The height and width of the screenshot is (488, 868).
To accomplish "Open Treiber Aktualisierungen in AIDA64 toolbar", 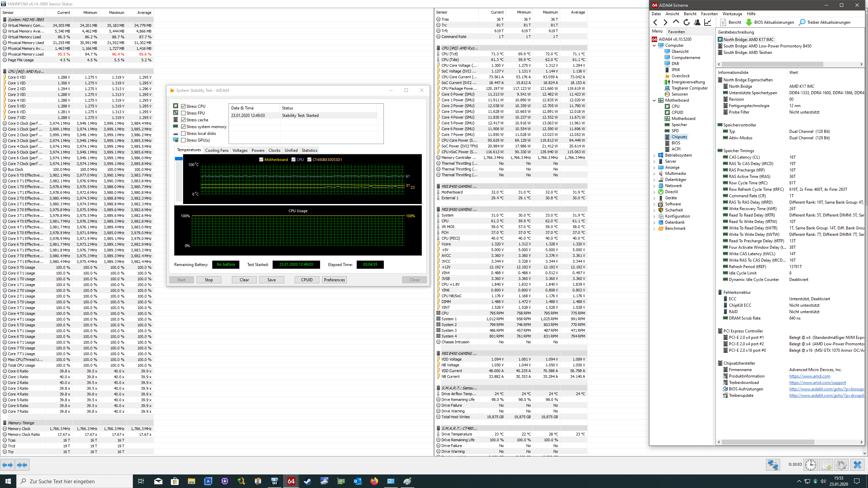I will coord(825,22).
